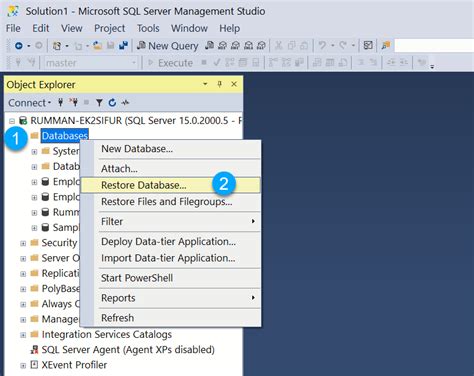
Task: Close the Object Explorer panel
Action: [x=234, y=84]
